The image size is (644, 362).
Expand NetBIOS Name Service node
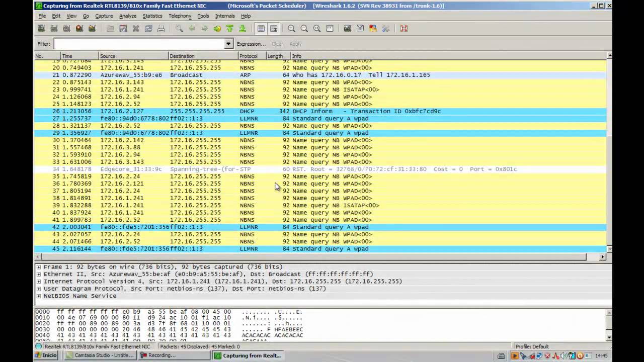tap(39, 296)
